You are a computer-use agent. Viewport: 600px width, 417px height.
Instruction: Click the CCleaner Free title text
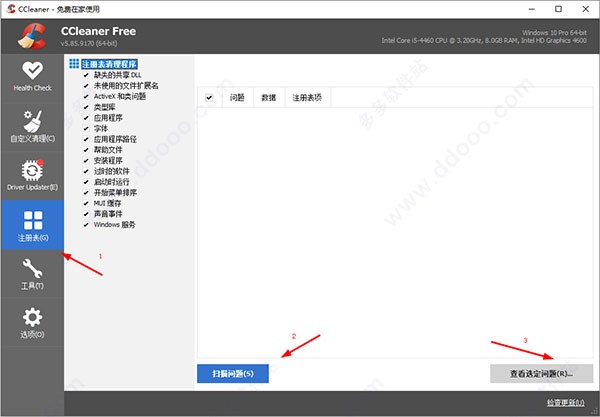click(x=98, y=31)
